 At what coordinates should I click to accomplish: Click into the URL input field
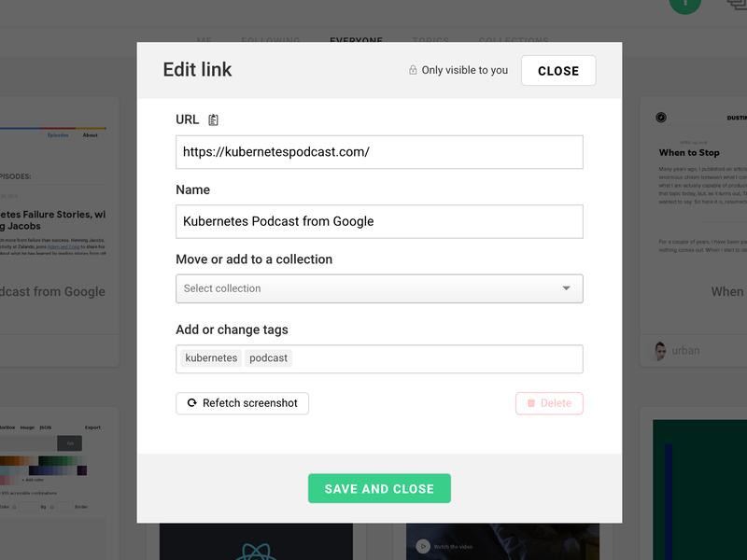[379, 152]
